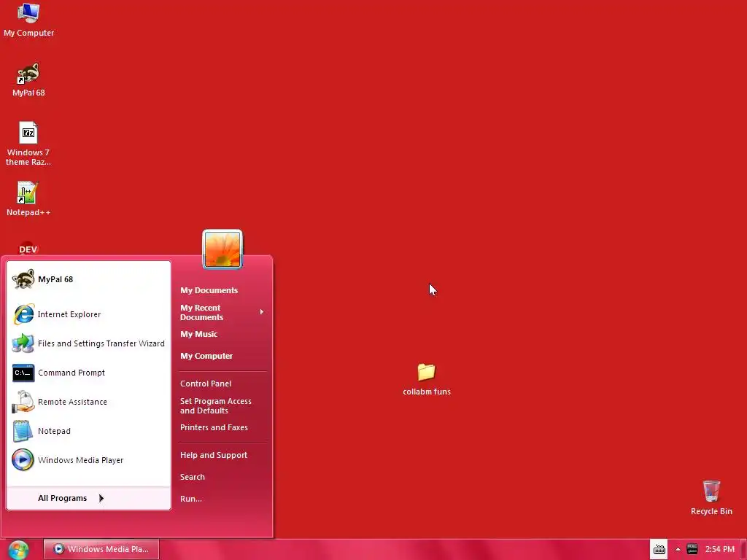Switch to Windows Media Player taskbar button
747x560 pixels.
101,549
